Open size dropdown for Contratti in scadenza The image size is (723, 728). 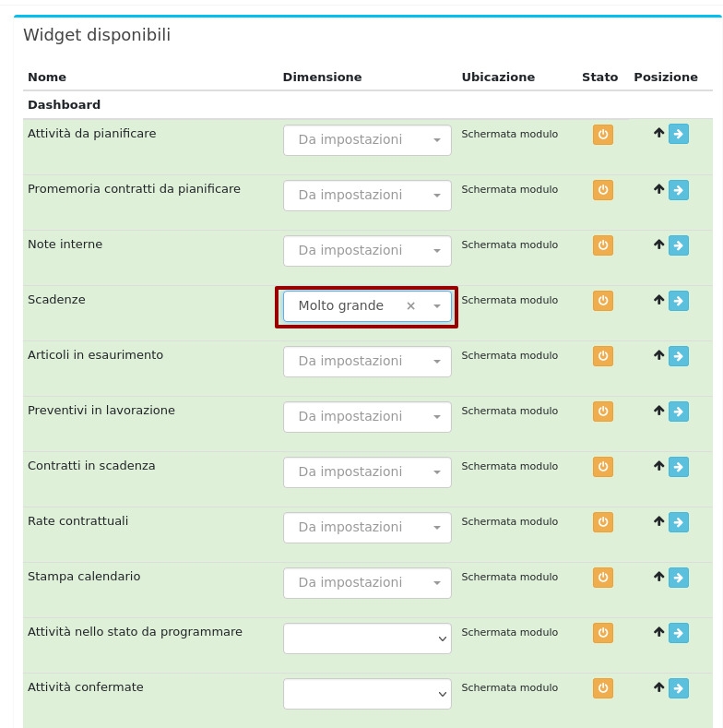(x=367, y=472)
